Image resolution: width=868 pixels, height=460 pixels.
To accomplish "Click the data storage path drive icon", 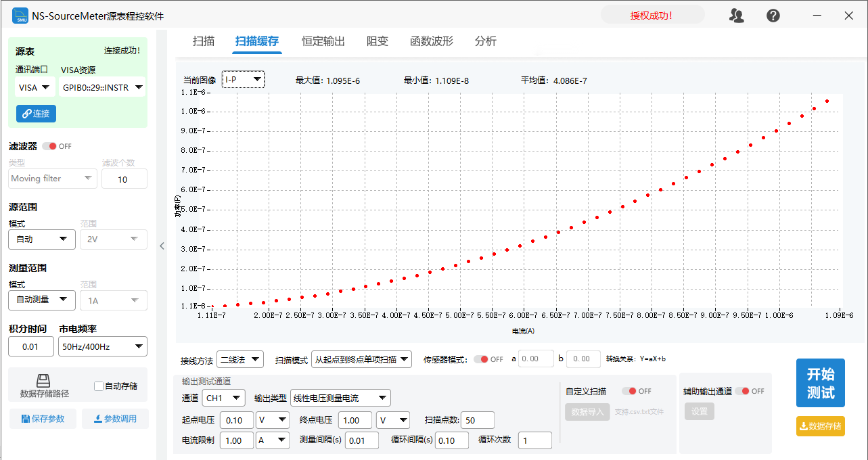I will coord(43,381).
